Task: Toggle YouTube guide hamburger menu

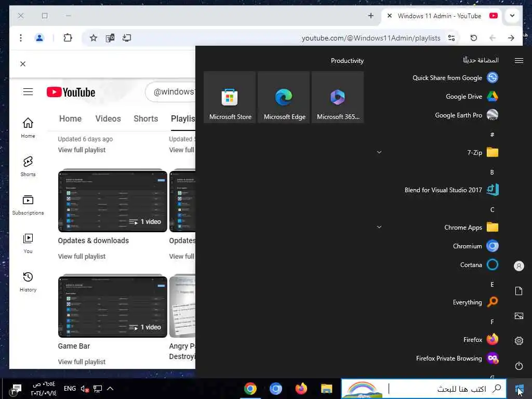Action: coord(28,92)
